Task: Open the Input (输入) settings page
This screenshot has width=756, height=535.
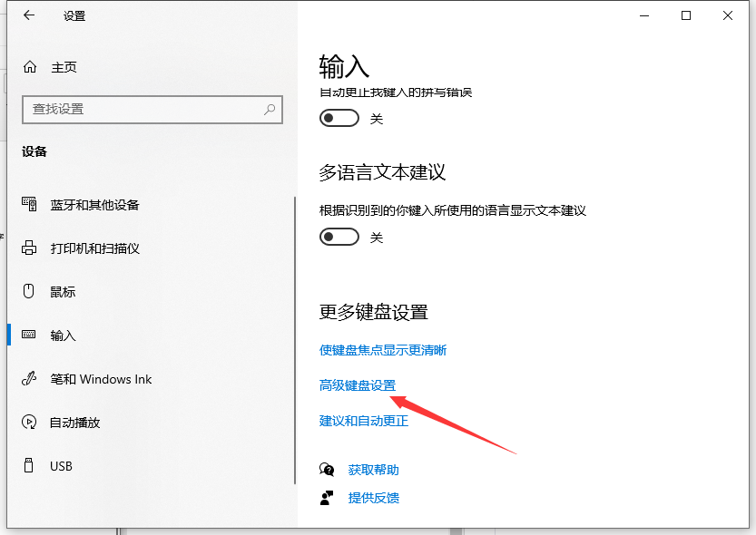Action: [63, 336]
